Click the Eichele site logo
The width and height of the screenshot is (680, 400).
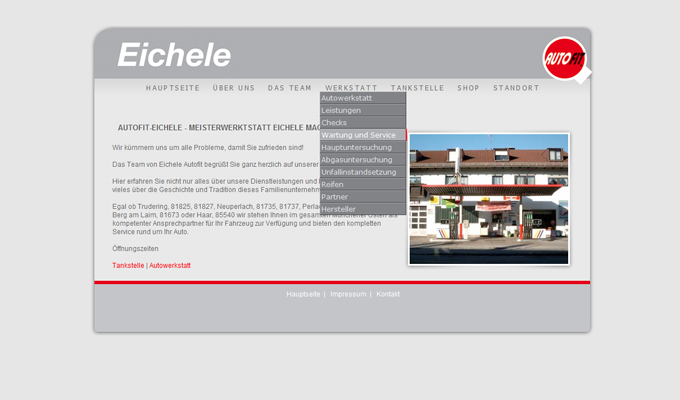pyautogui.click(x=174, y=55)
